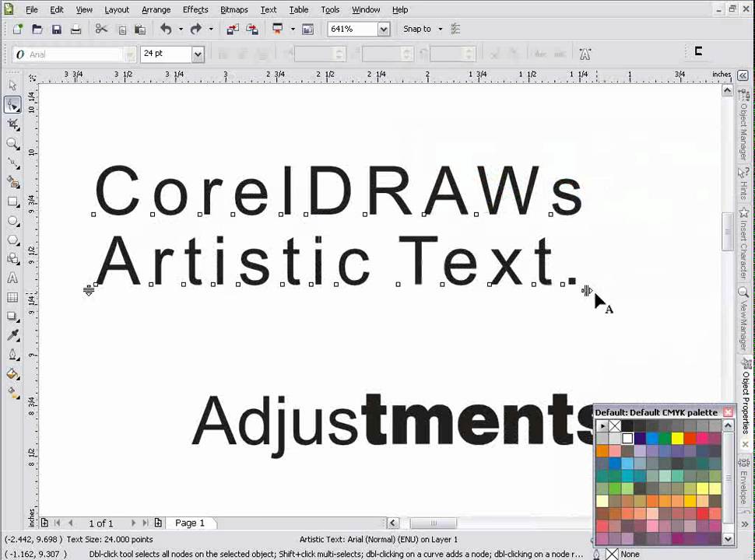
Task: Select the Fill bucket tool
Action: coord(12,374)
